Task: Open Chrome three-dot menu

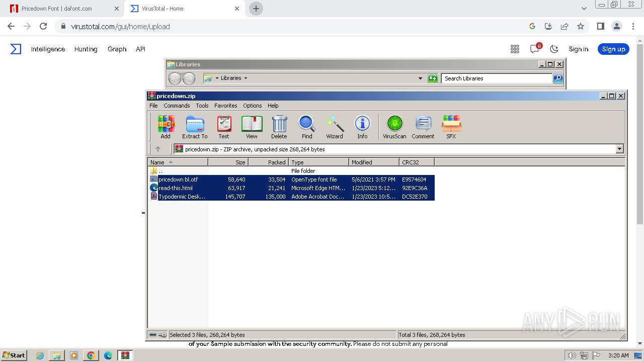Action: (632, 26)
